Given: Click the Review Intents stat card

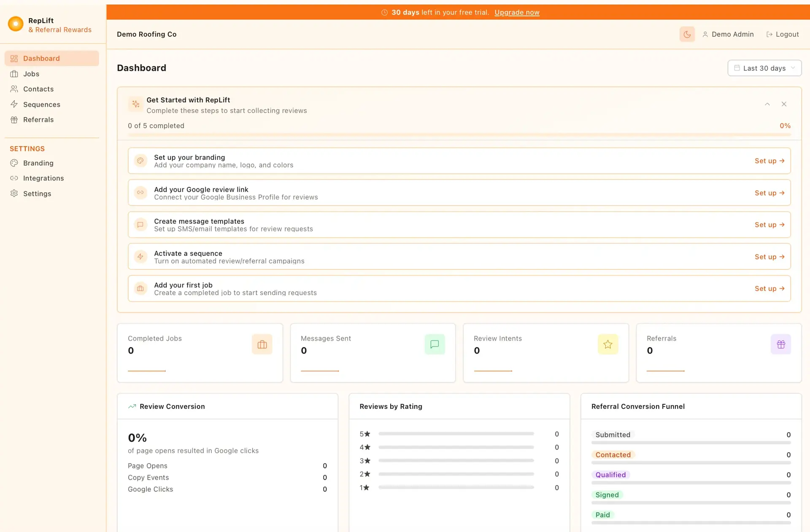Looking at the screenshot, I should pyautogui.click(x=546, y=353).
